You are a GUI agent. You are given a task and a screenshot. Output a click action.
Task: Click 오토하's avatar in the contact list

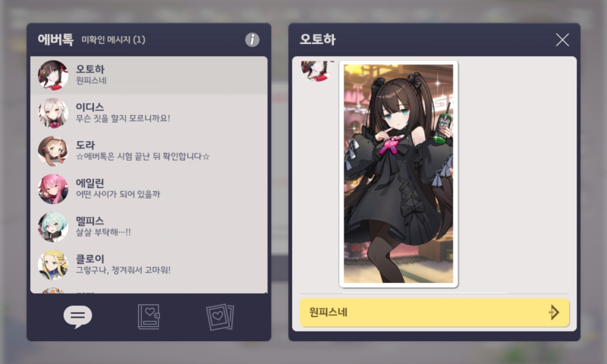tap(53, 75)
